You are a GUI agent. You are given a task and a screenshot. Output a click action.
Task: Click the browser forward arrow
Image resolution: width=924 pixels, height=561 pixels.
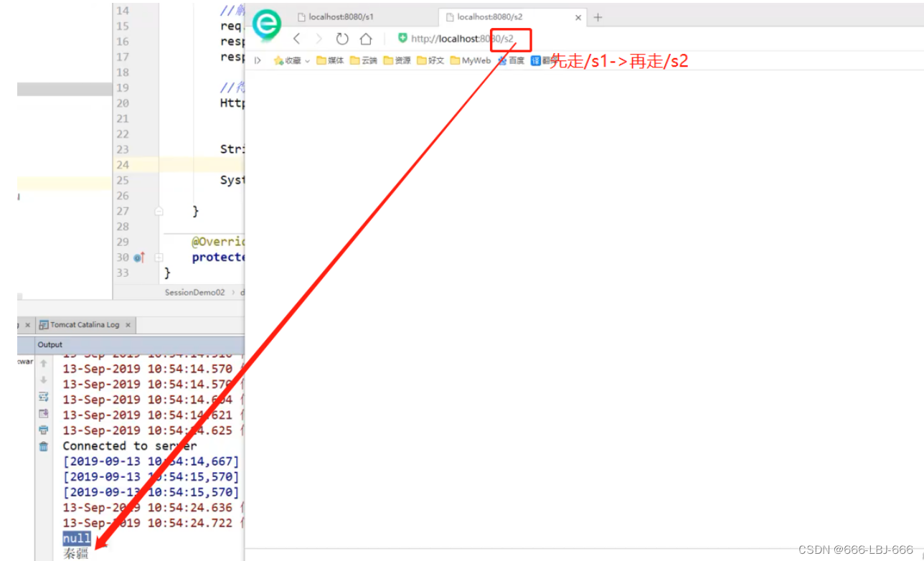pyautogui.click(x=319, y=39)
